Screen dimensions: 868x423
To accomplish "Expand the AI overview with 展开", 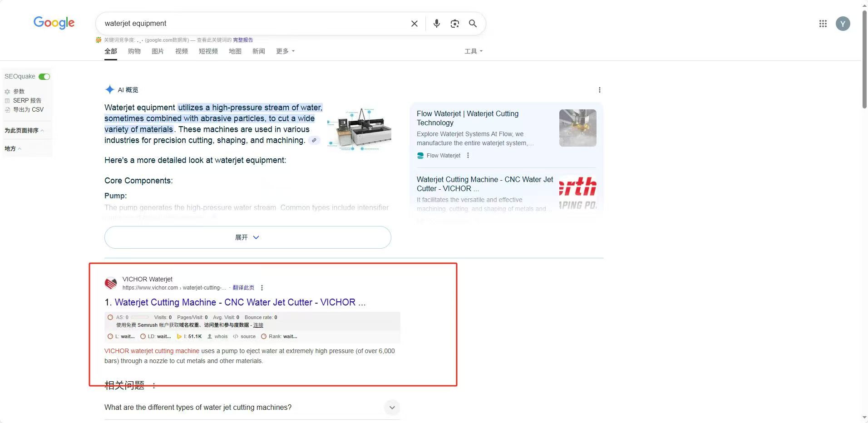I will pos(247,237).
